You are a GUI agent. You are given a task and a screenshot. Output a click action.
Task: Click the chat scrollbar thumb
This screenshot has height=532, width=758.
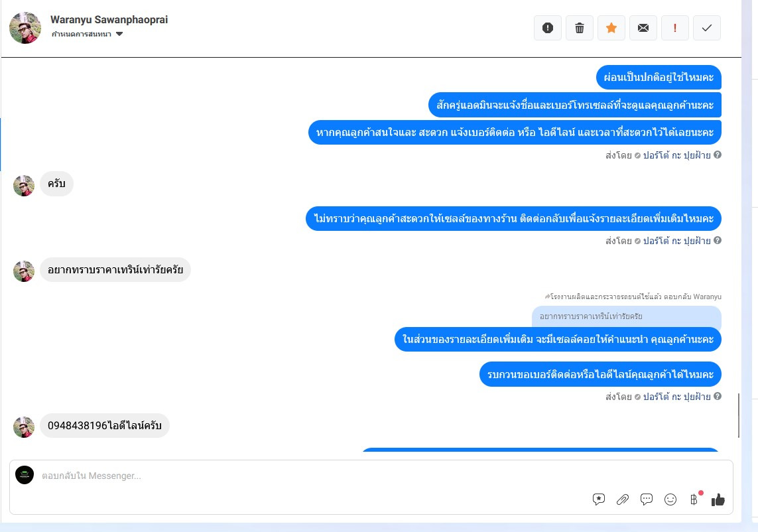[x=738, y=415]
